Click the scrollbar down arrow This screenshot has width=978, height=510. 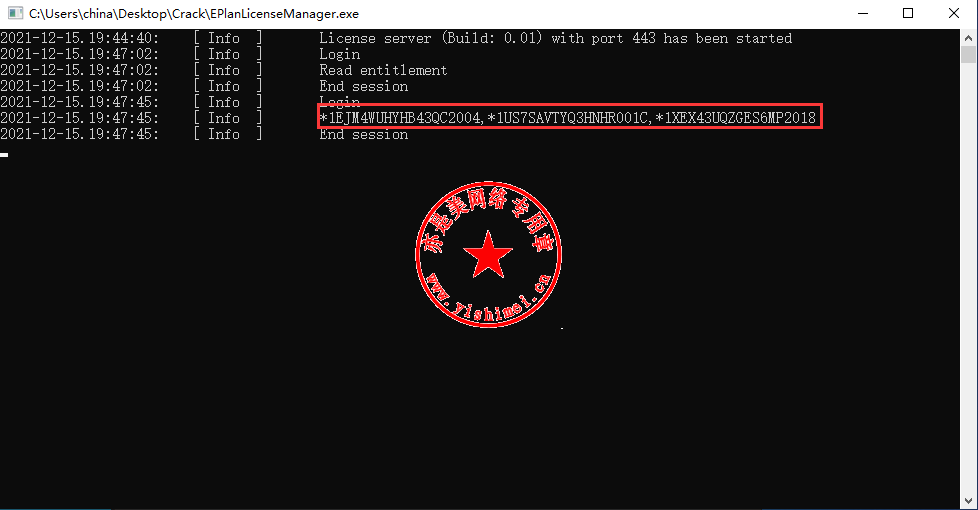[x=968, y=501]
